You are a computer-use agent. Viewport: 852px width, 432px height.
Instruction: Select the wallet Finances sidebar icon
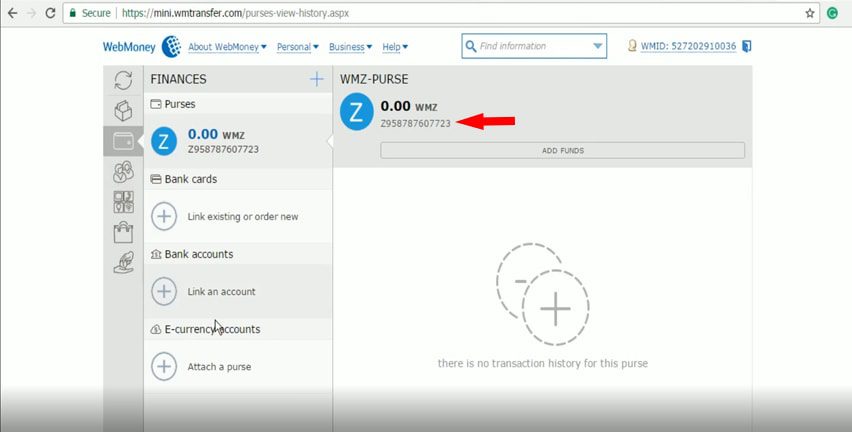(x=123, y=141)
